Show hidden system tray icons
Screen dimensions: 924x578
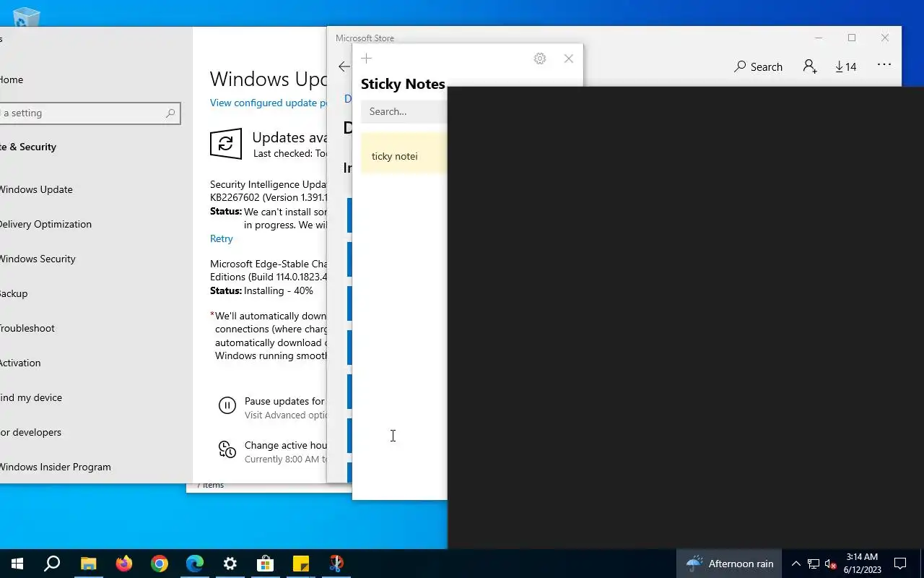point(796,564)
